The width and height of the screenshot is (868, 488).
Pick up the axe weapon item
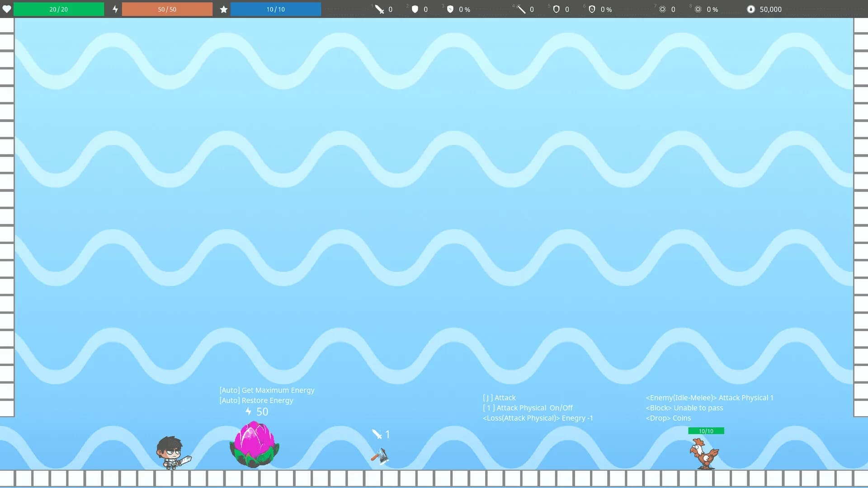click(x=380, y=456)
